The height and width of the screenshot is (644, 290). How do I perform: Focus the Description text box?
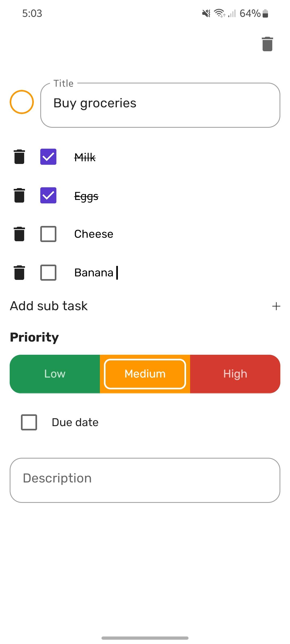click(x=145, y=480)
